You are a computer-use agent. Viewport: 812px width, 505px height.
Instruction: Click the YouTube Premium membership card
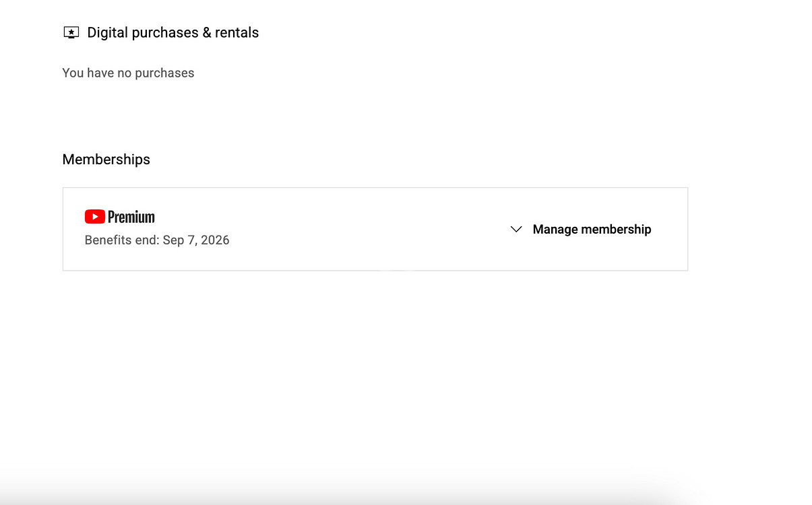pyautogui.click(x=375, y=229)
